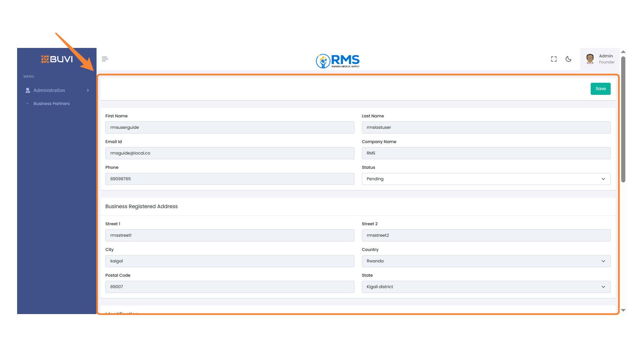Expand the Administration menu chevron

tap(88, 90)
